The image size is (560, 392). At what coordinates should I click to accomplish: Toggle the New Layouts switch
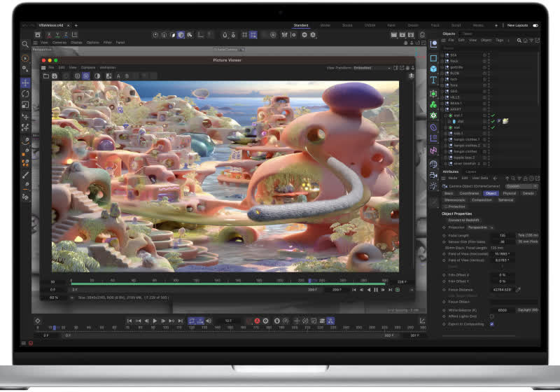(x=535, y=25)
